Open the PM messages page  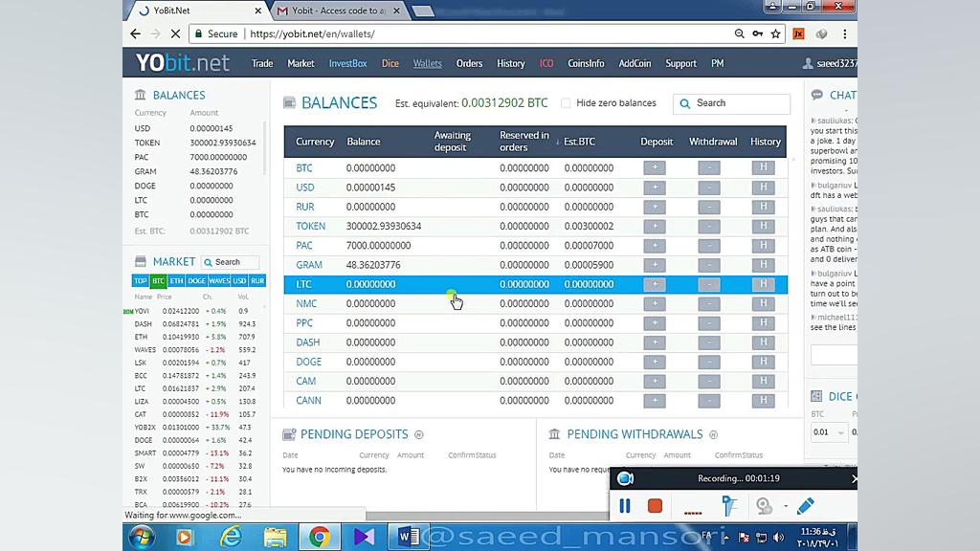point(717,64)
